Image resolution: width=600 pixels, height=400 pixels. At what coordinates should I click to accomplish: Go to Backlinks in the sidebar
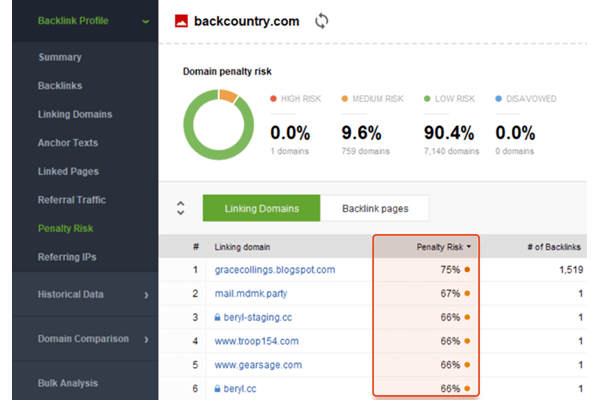point(60,86)
